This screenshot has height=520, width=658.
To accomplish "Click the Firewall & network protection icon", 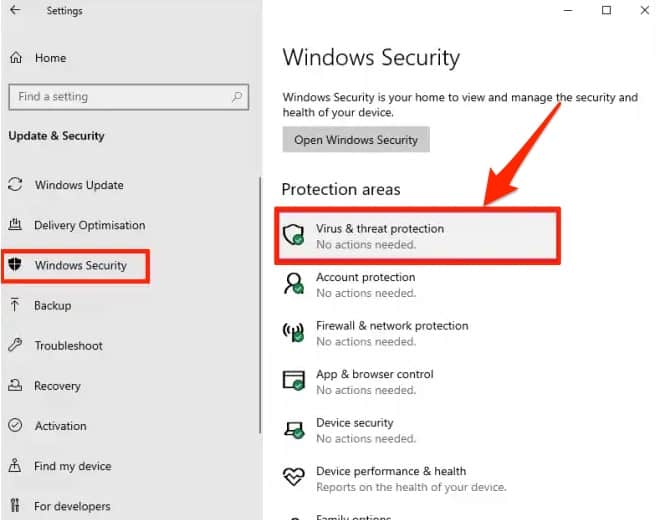I will tap(294, 333).
